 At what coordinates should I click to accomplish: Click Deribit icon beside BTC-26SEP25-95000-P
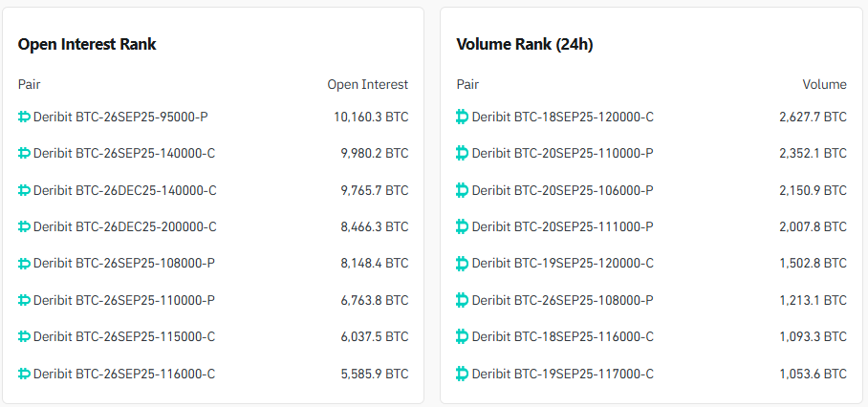(x=24, y=118)
